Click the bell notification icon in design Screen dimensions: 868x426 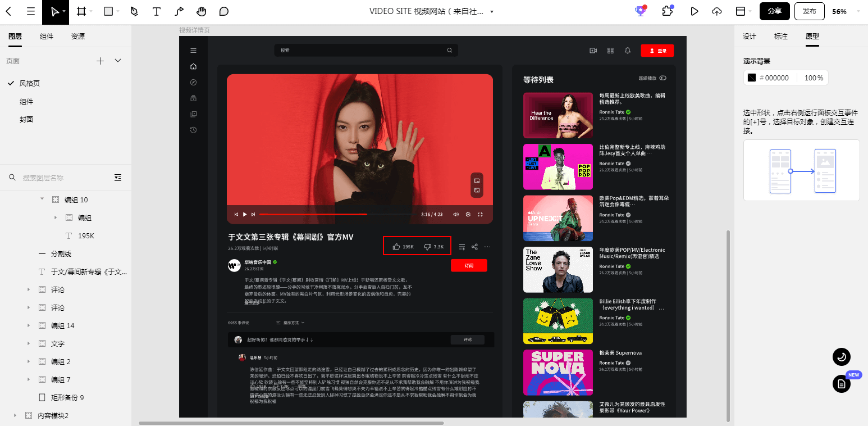[628, 51]
